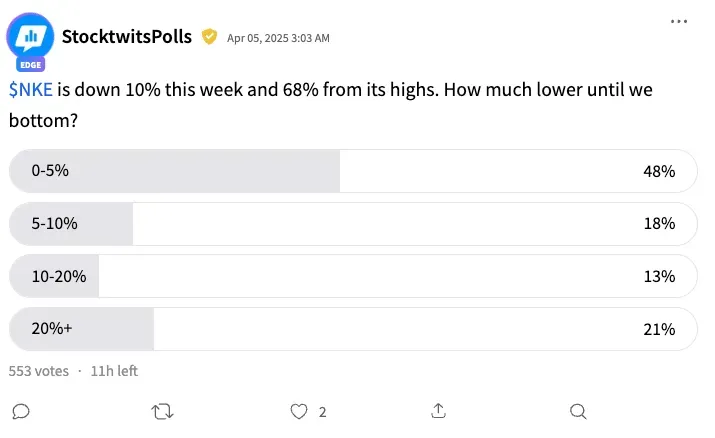This screenshot has height=438, width=715.
Task: Repost this poll using reshare icon
Action: tap(162, 412)
